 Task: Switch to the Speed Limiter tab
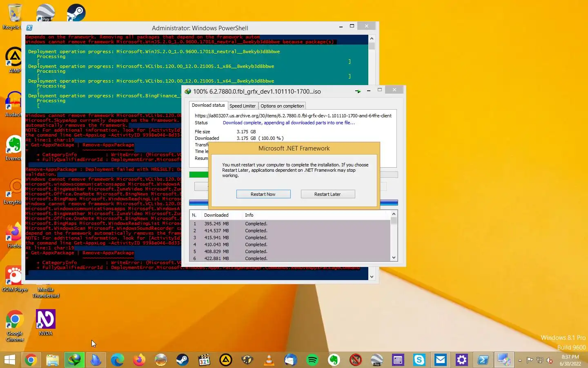coord(243,106)
